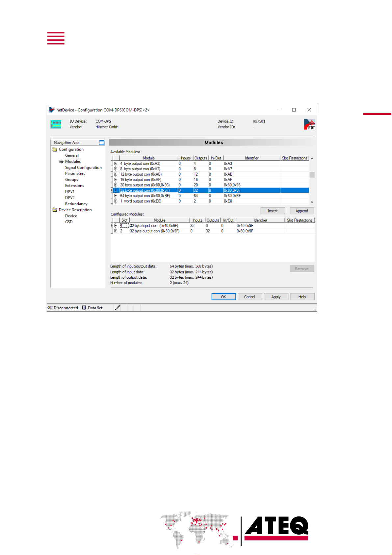Expand the 16 byte output con row
The height and width of the screenshot is (555, 392).
pyautogui.click(x=116, y=180)
